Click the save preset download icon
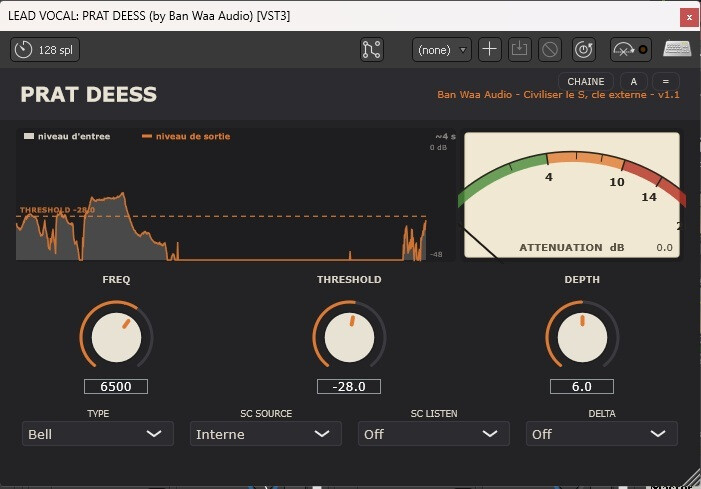The image size is (701, 489). tap(519, 50)
